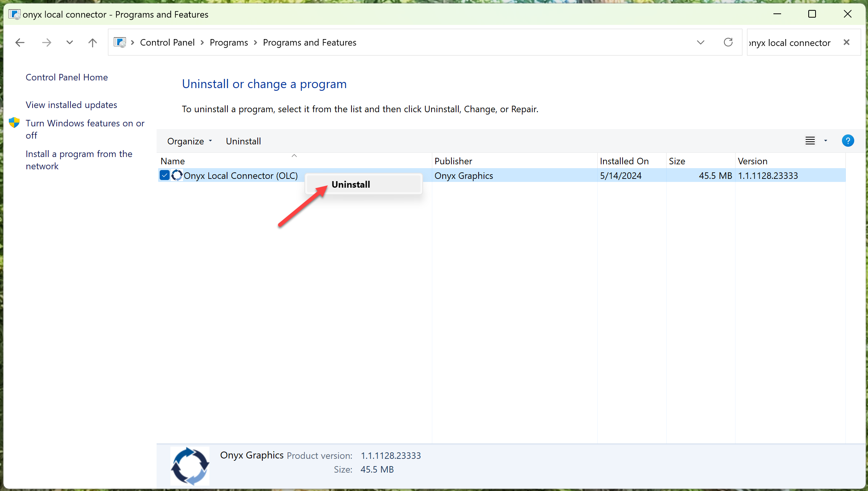The image size is (868, 491).
Task: Click the 45.5 MB size cell
Action: pos(715,176)
